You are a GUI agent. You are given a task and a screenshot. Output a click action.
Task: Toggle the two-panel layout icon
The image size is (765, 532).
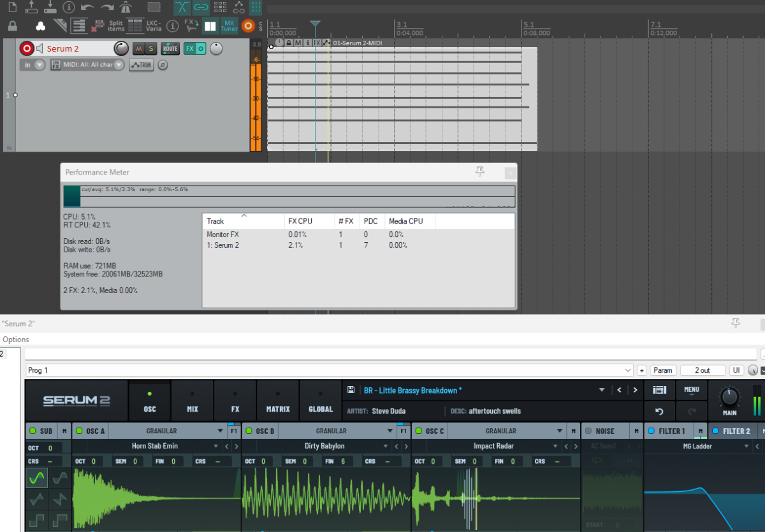pos(210,26)
